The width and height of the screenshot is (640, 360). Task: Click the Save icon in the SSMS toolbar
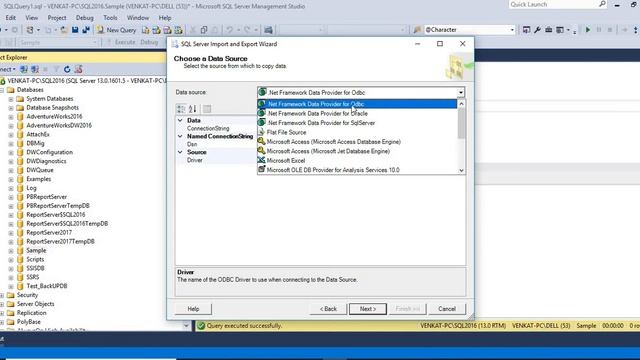tap(75, 30)
